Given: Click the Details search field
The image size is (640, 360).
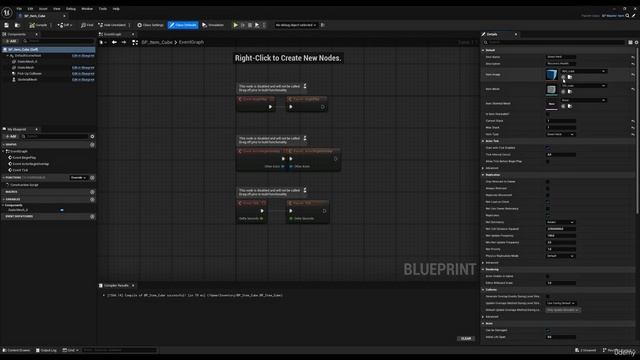Looking at the screenshot, I should [x=554, y=42].
